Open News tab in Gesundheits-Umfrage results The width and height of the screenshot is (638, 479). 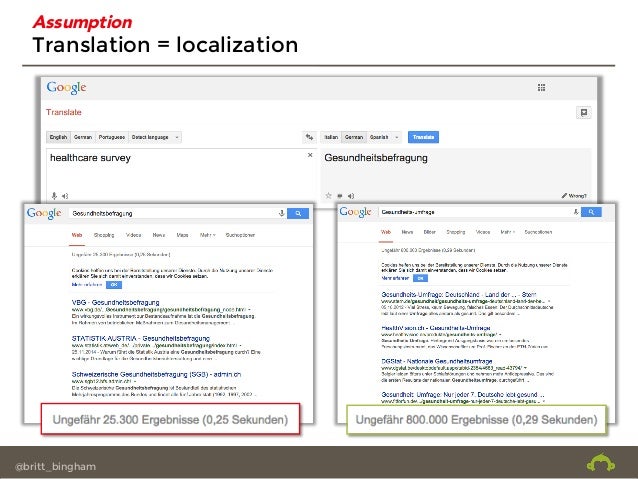pos(407,232)
